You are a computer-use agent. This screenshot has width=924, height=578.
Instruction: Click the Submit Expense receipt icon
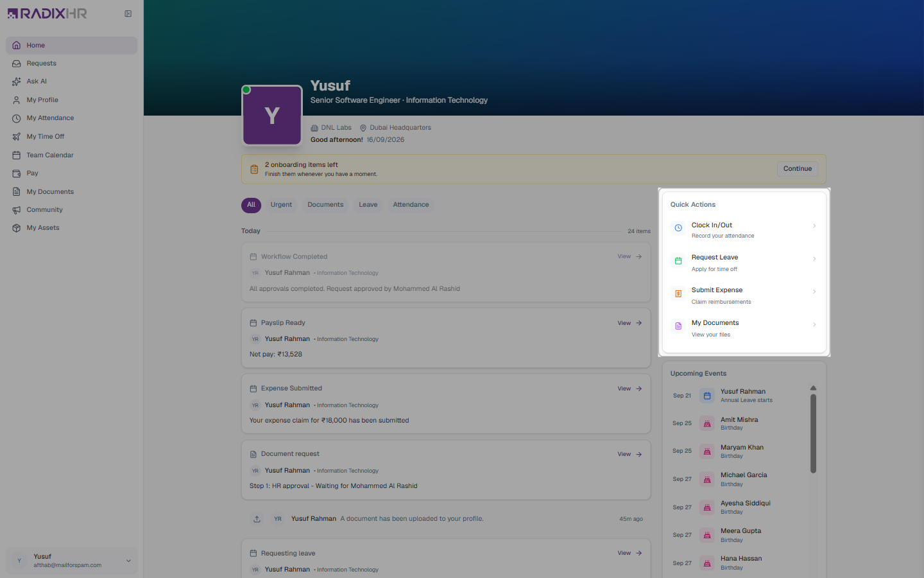(x=678, y=293)
